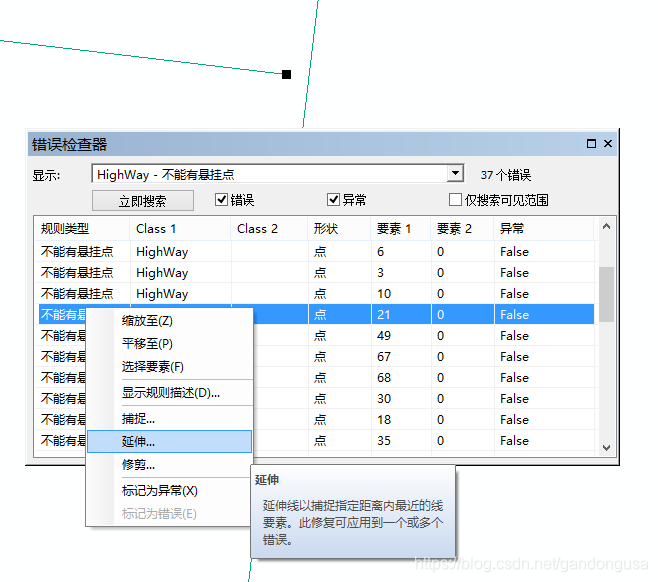Maximize the 错误检查器 window

(x=591, y=144)
